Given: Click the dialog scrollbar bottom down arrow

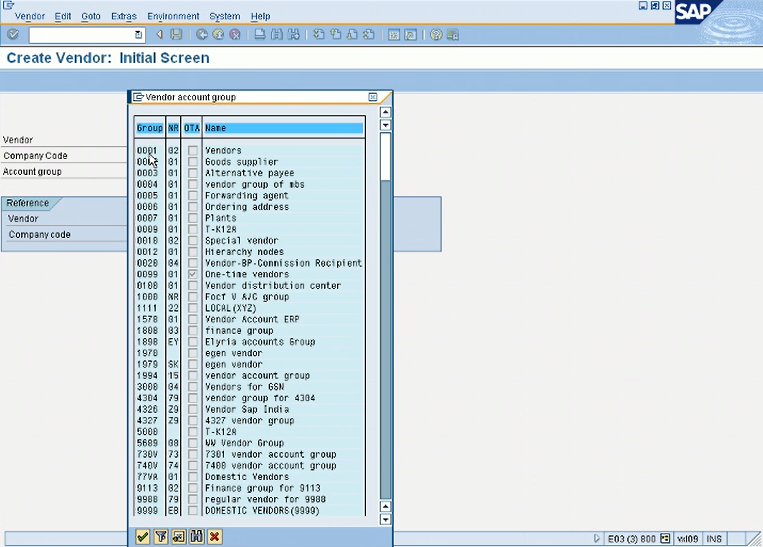Looking at the screenshot, I should click(x=385, y=519).
